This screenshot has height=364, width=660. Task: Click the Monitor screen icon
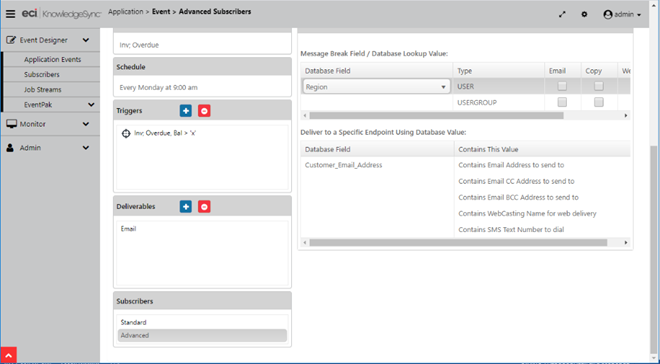pos(11,124)
